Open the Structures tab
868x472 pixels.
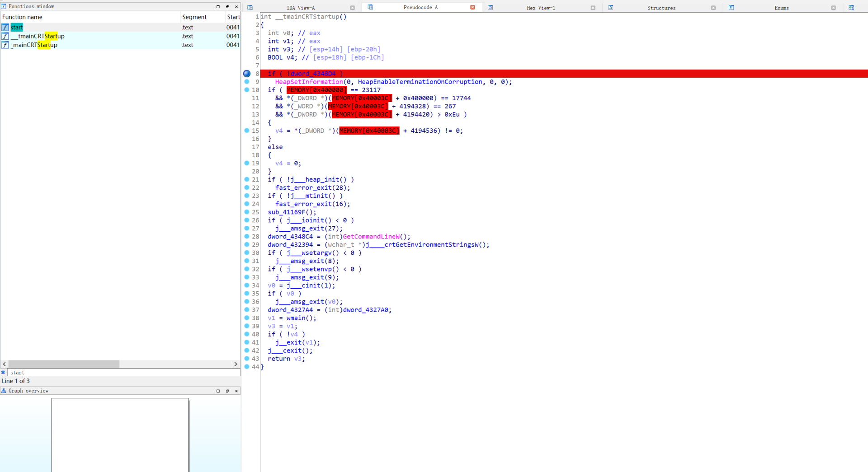[661, 8]
